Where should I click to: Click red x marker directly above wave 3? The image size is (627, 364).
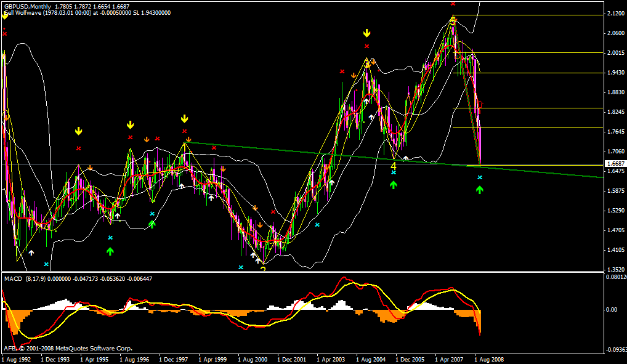pos(366,46)
